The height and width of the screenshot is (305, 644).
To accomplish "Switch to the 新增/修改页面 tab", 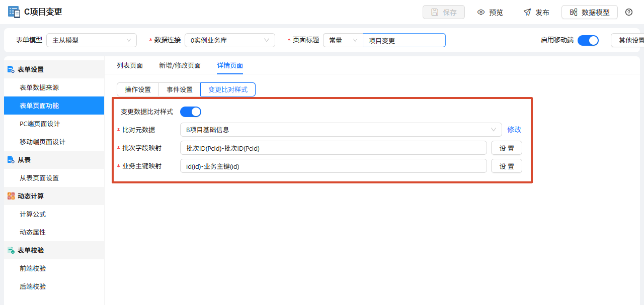I will point(180,65).
